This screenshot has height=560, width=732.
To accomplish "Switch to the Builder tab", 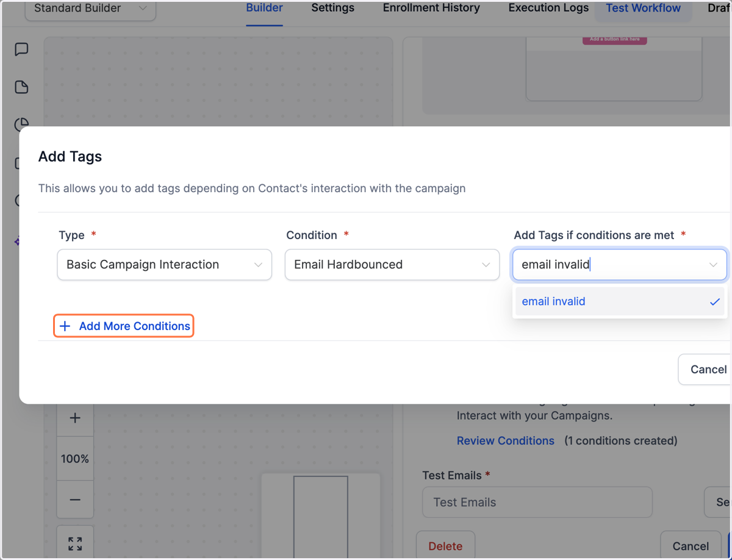I will tap(264, 9).
